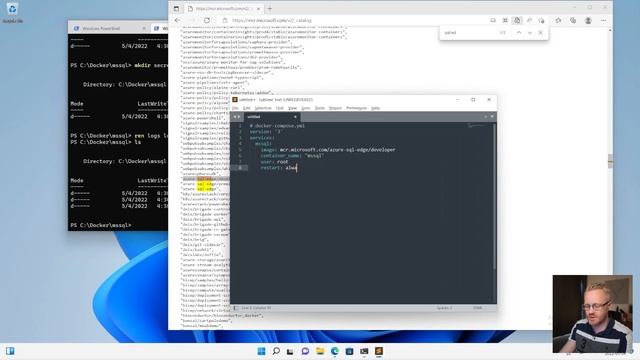This screenshot has height=360, width=640.
Task: Open Edge Settings and more menu
Action: click(603, 20)
